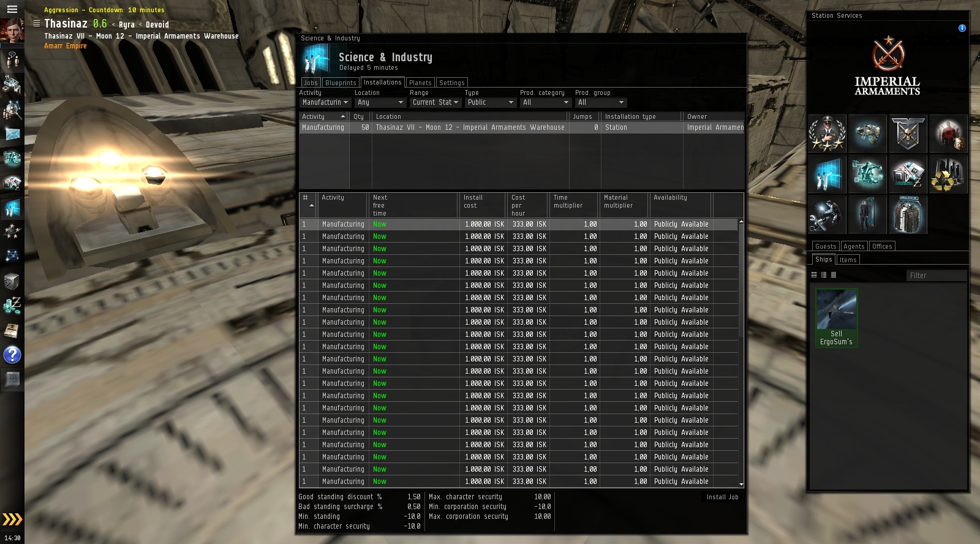This screenshot has height=544, width=980.
Task: Sort slots by Material multiplier column
Action: 625,205
